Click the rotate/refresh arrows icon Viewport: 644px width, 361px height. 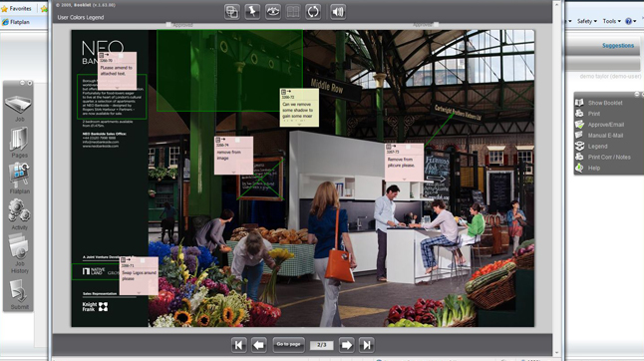[313, 12]
